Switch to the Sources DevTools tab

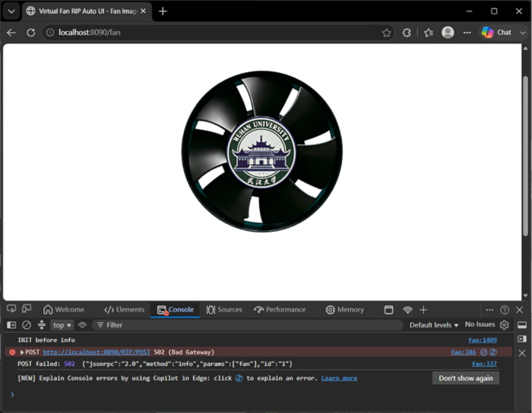224,310
